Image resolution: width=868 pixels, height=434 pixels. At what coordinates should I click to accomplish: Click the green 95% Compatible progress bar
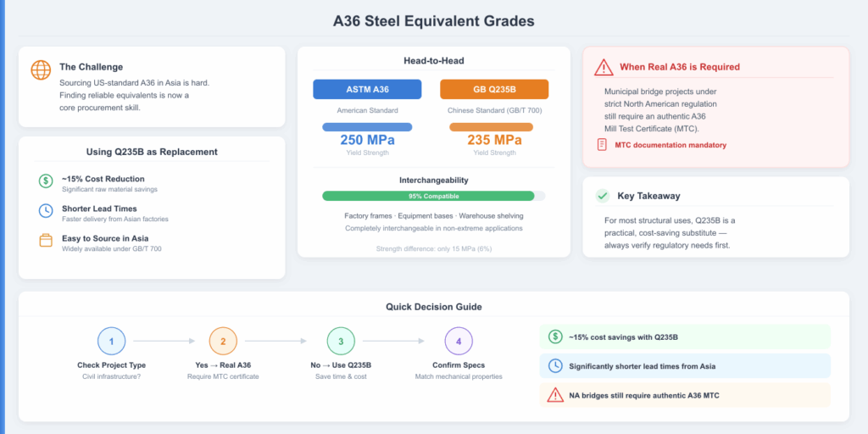[428, 196]
